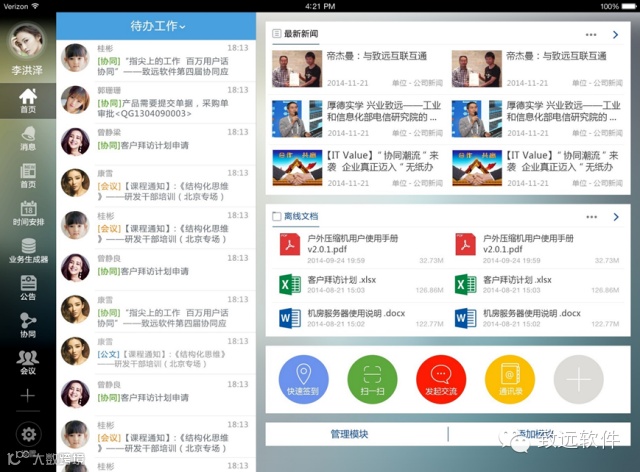This screenshot has width=640, height=472.
Task: Open more options dots in 离线文档 panel
Action: pyautogui.click(x=591, y=217)
